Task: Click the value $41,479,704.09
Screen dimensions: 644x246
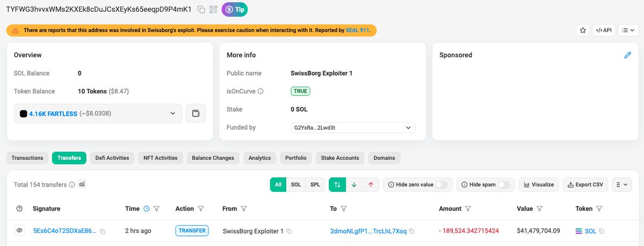Action: [x=538, y=231]
